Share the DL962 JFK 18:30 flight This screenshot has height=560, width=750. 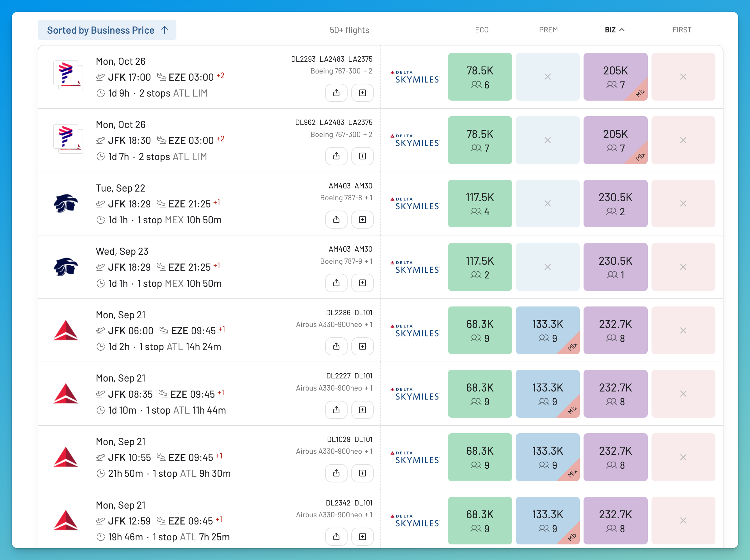[336, 156]
